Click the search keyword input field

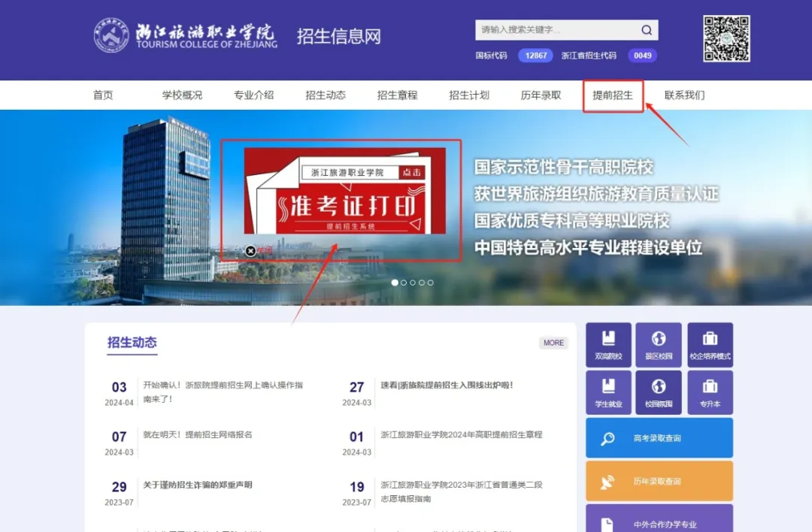556,30
